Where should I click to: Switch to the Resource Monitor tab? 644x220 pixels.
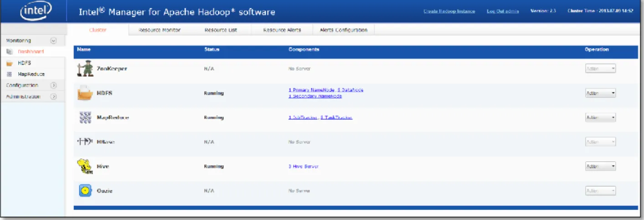pos(160,30)
